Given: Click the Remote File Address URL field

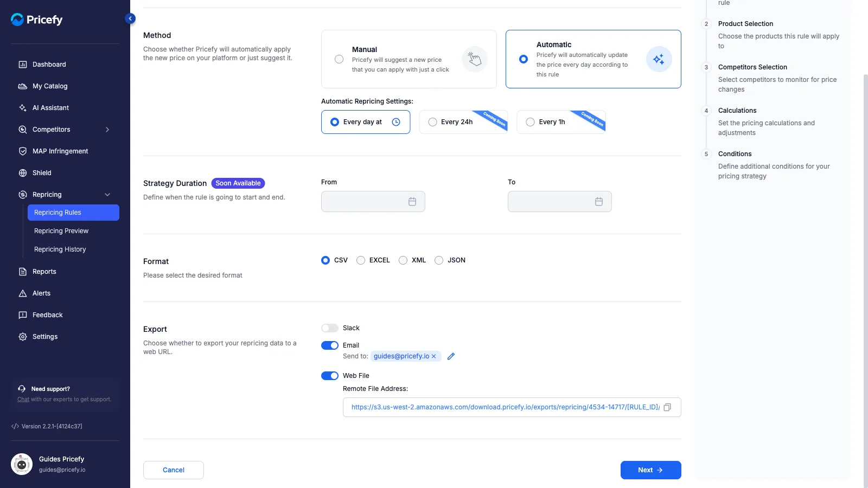Looking at the screenshot, I should (512, 407).
